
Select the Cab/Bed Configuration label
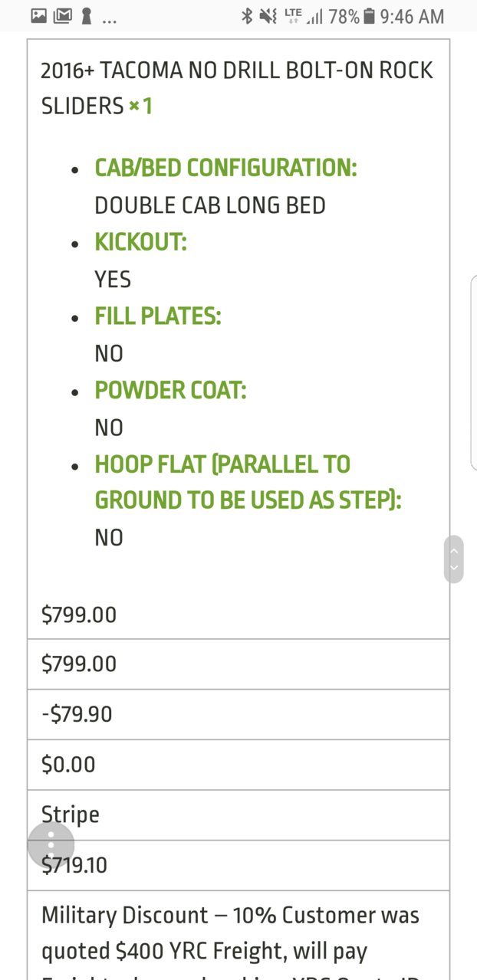[225, 168]
